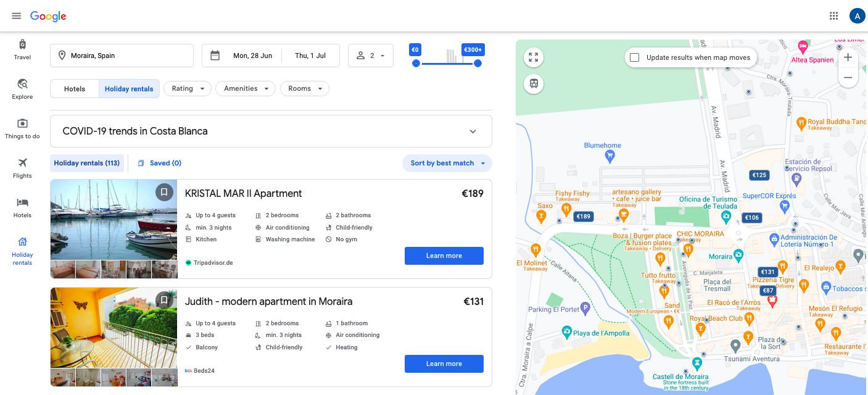The width and height of the screenshot is (868, 395).
Task: Select the €87 price marker on map
Action: pos(767,290)
